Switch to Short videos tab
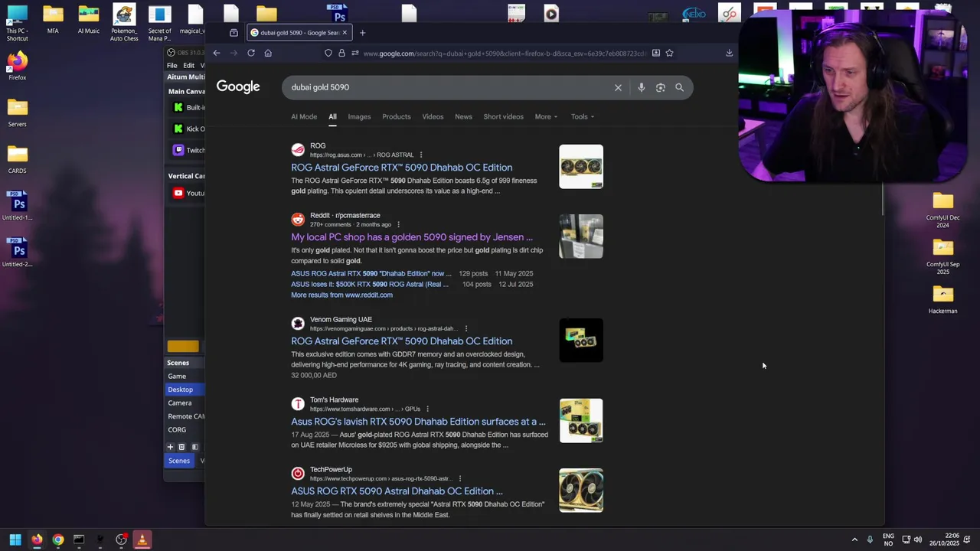The image size is (980, 551). tap(503, 116)
